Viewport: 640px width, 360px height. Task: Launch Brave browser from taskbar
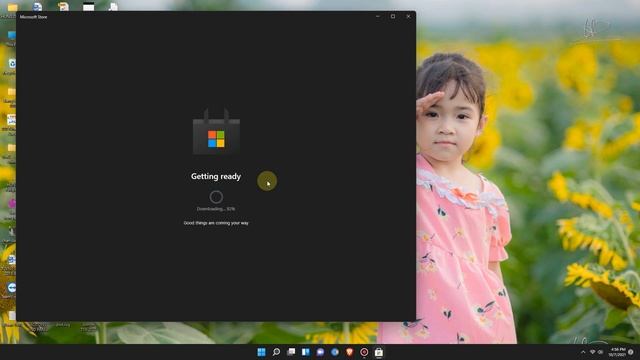pyautogui.click(x=349, y=352)
